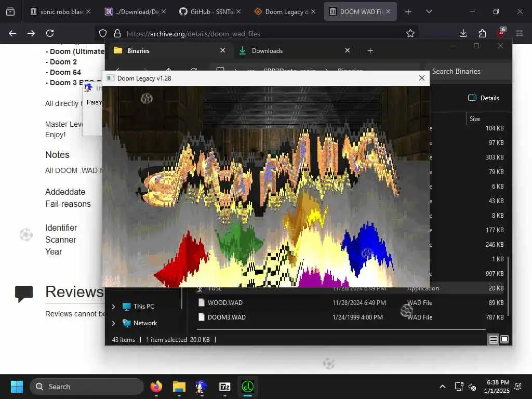Click the Notes heading on archive page
Viewport: 532px width, 399px height.
(x=57, y=155)
